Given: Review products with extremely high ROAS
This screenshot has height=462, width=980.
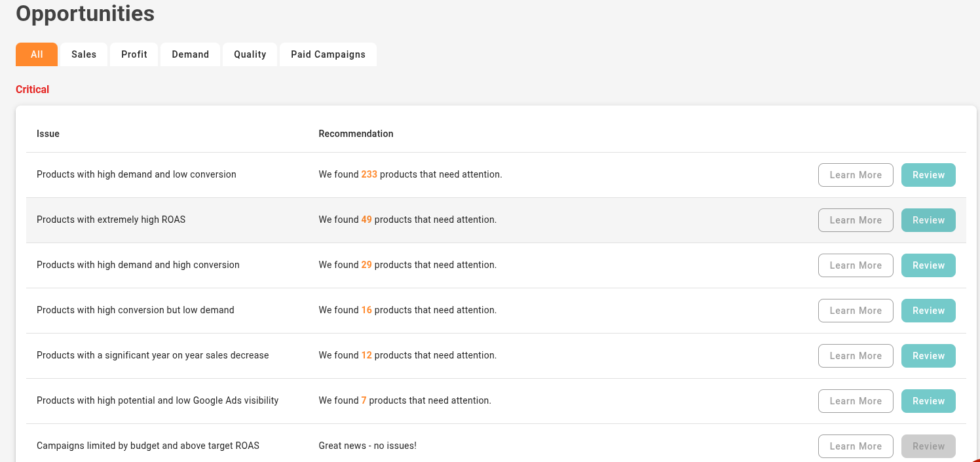Looking at the screenshot, I should pyautogui.click(x=928, y=220).
